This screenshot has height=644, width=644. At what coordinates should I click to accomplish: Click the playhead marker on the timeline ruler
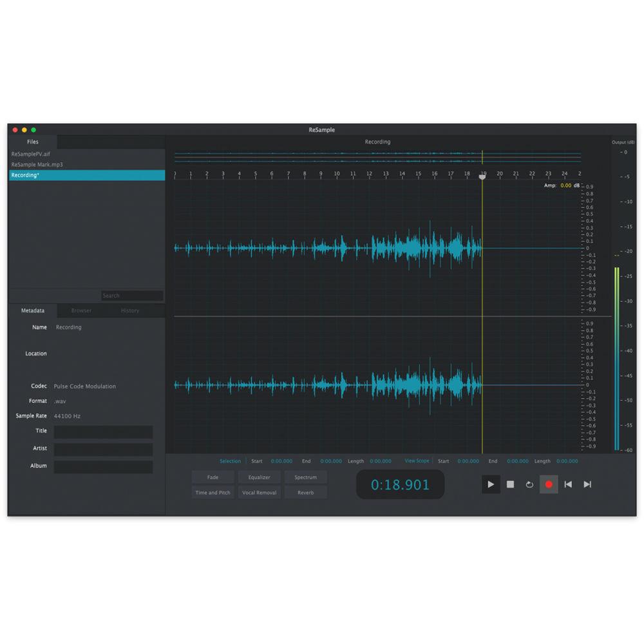482,177
